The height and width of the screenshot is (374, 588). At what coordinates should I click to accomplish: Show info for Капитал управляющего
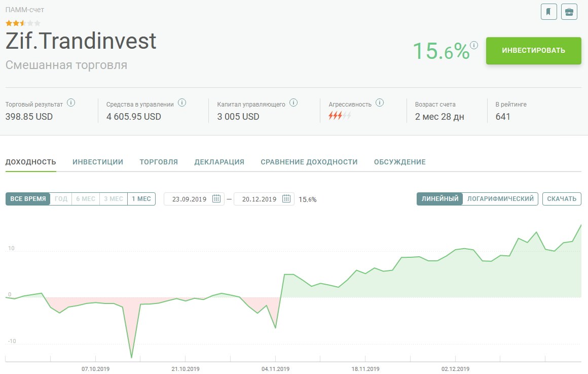tap(293, 103)
